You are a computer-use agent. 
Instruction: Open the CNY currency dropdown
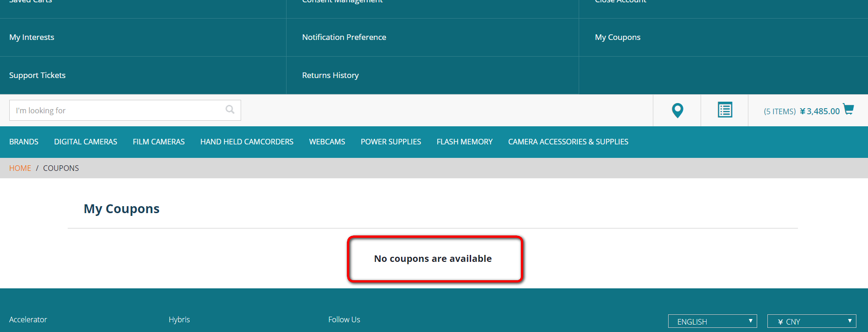point(811,321)
